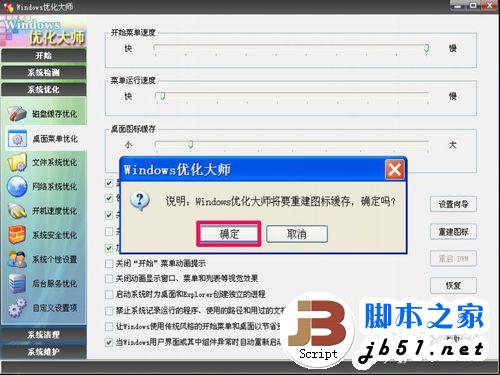Open 后台服务优化 in the sidebar

pyautogui.click(x=43, y=284)
